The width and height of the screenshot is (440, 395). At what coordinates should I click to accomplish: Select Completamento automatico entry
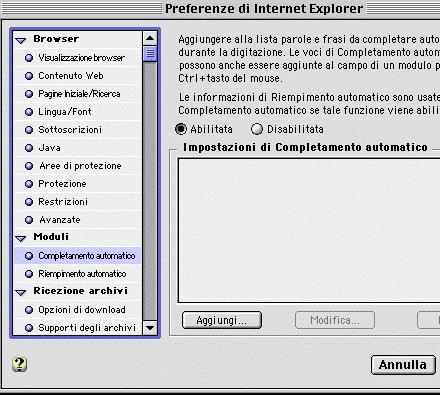pyautogui.click(x=78, y=256)
